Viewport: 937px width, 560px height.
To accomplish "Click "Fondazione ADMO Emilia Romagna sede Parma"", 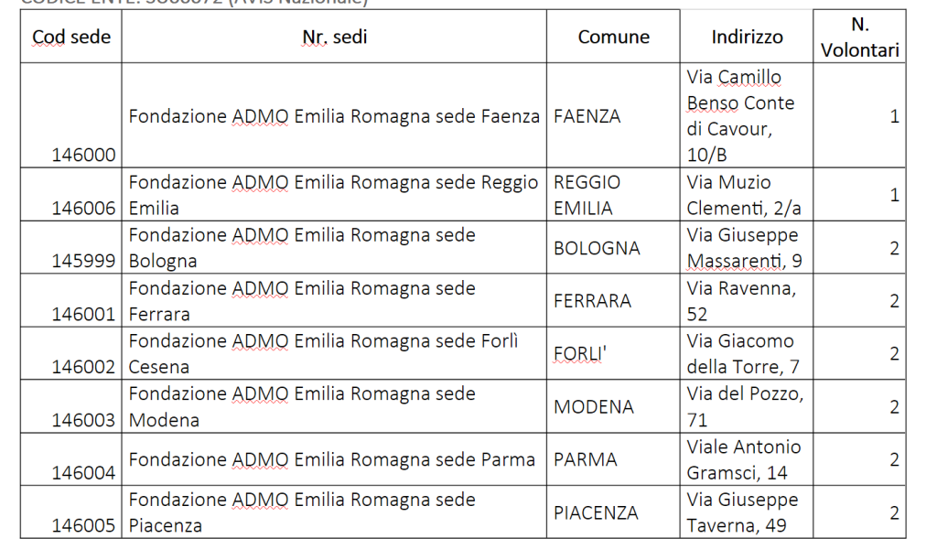I will (x=331, y=459).
